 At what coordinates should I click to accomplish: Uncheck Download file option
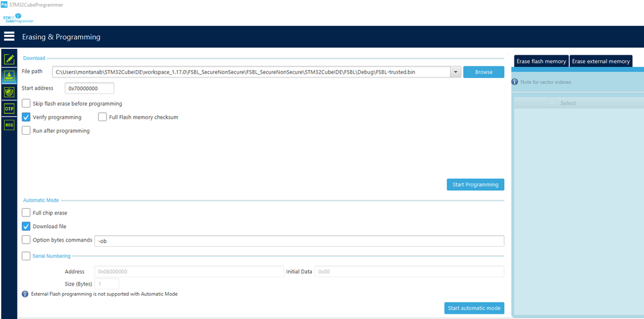coord(26,226)
